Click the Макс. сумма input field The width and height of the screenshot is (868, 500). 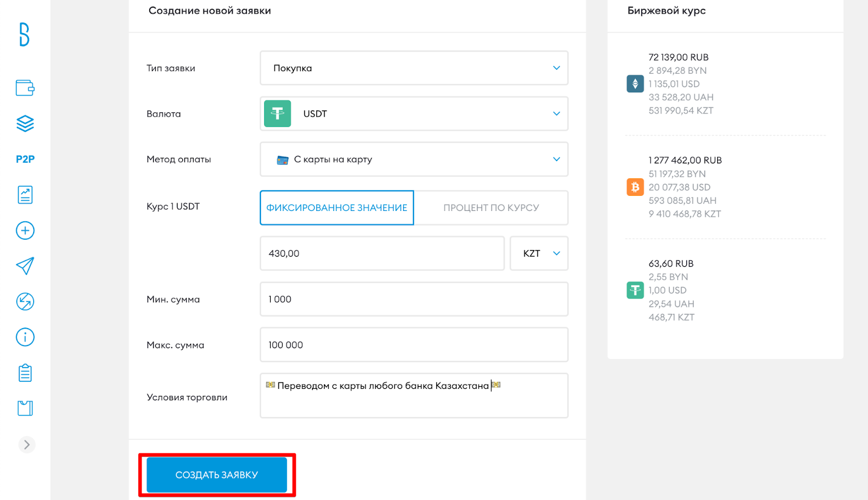413,345
